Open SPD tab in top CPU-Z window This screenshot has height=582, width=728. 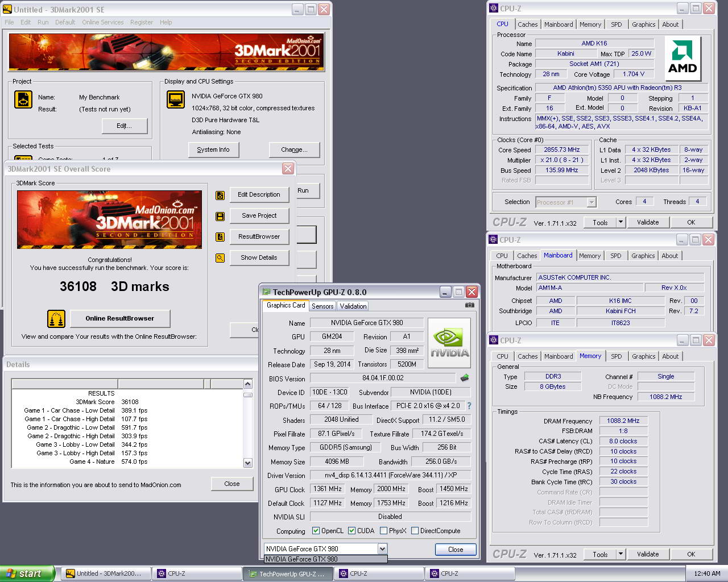[x=617, y=24]
